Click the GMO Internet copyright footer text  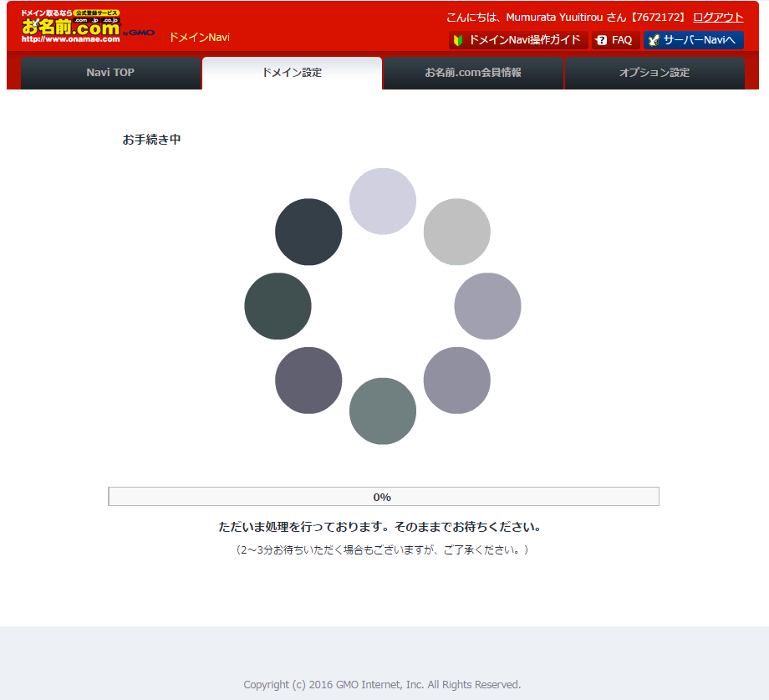[x=382, y=684]
